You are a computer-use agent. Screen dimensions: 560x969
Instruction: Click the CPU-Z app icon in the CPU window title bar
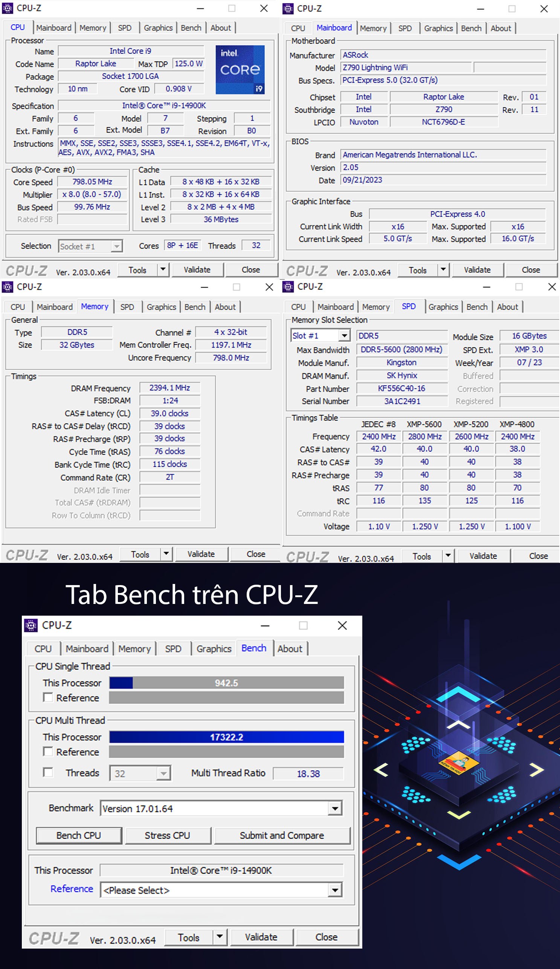pos(8,8)
